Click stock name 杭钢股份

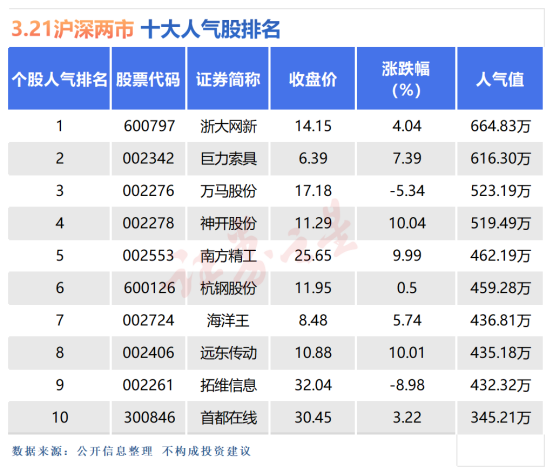pyautogui.click(x=229, y=288)
